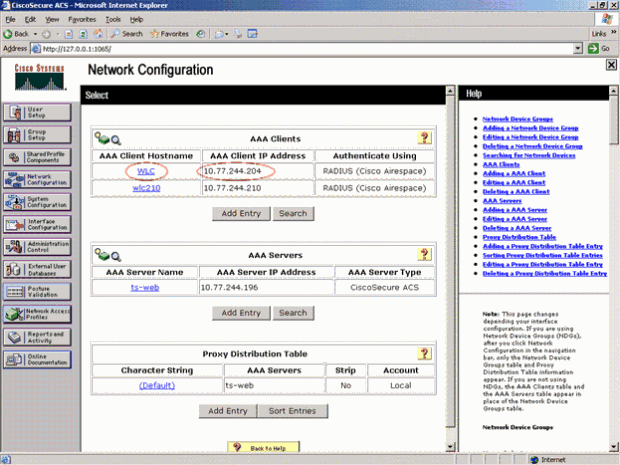
Task: Open Network Configuration in the sidebar
Action: (x=37, y=180)
